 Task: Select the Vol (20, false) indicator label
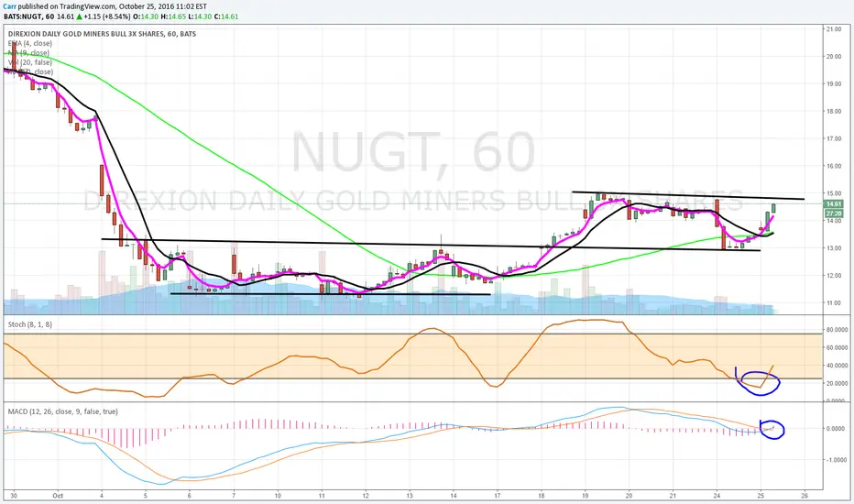tap(30, 62)
